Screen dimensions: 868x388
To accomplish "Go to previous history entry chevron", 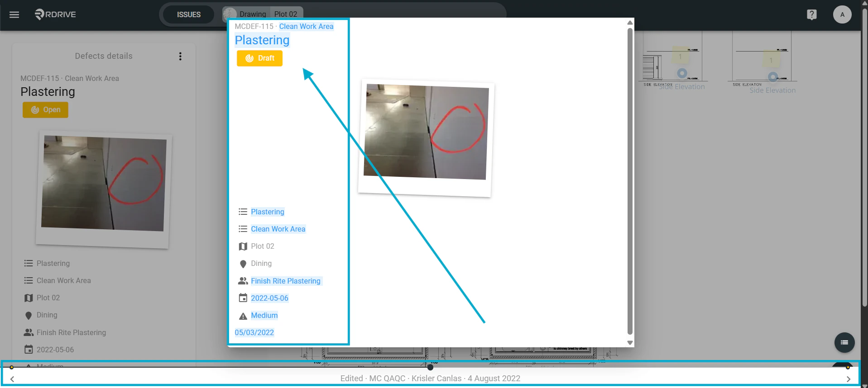I will (12, 379).
